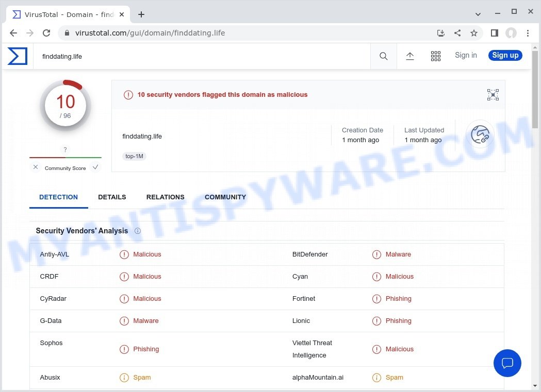This screenshot has width=541, height=392.
Task: Vote positive with the community check icon
Action: [95, 167]
